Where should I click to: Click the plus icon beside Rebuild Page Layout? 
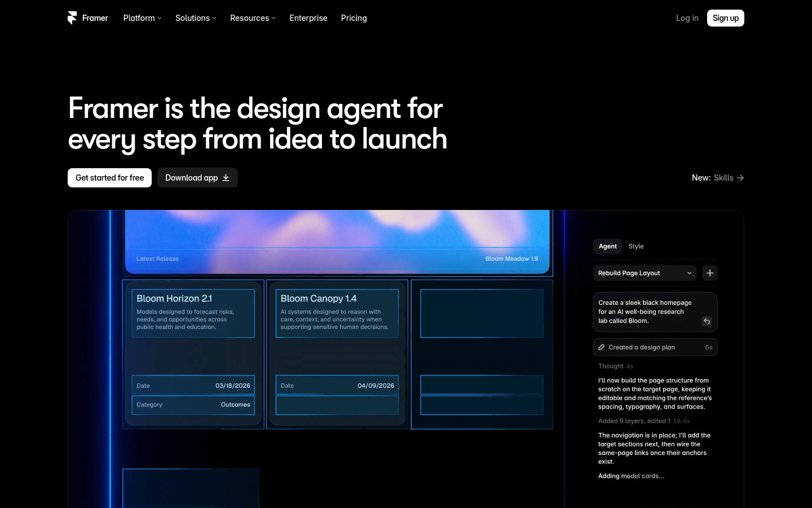point(710,273)
